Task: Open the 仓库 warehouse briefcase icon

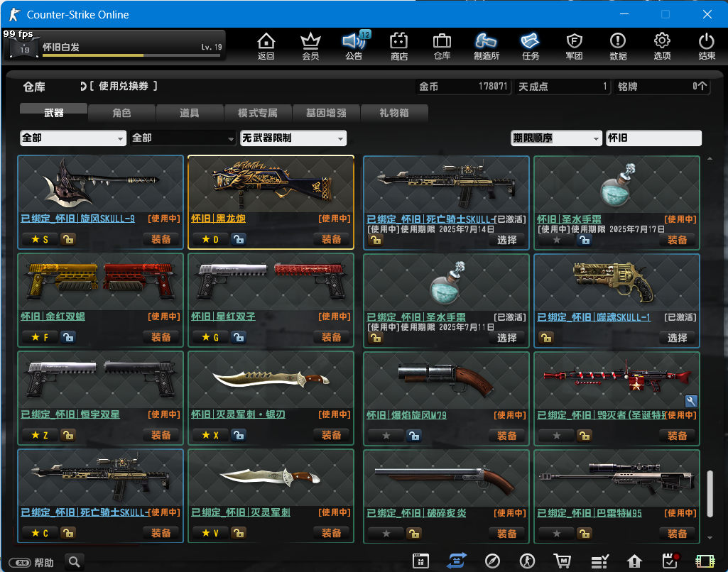Action: click(x=442, y=46)
